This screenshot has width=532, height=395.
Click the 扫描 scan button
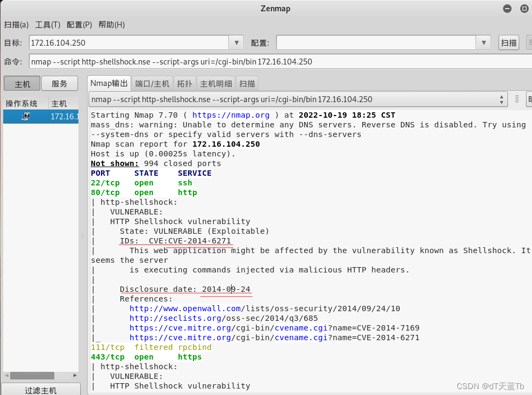[508, 43]
